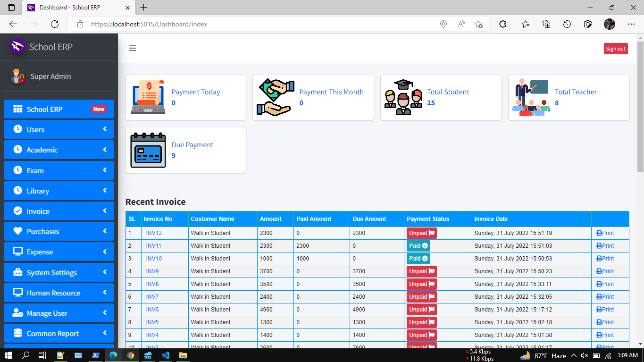Select the School ERP dashboard menu item

(x=59, y=109)
